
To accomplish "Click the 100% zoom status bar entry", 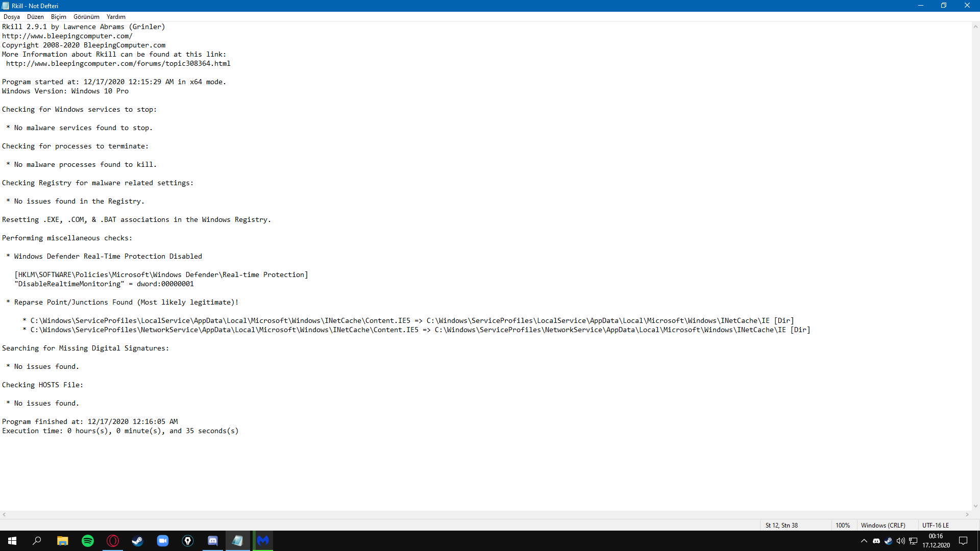I will pyautogui.click(x=843, y=525).
